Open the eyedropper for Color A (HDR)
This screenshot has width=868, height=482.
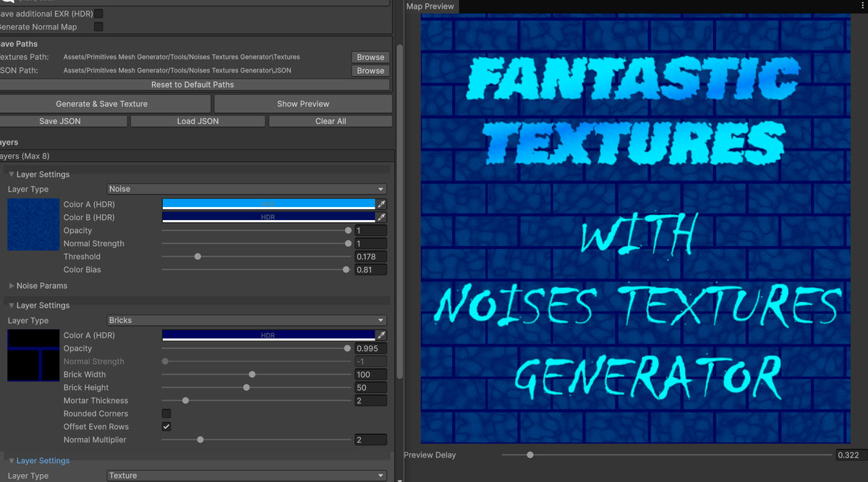(x=382, y=203)
